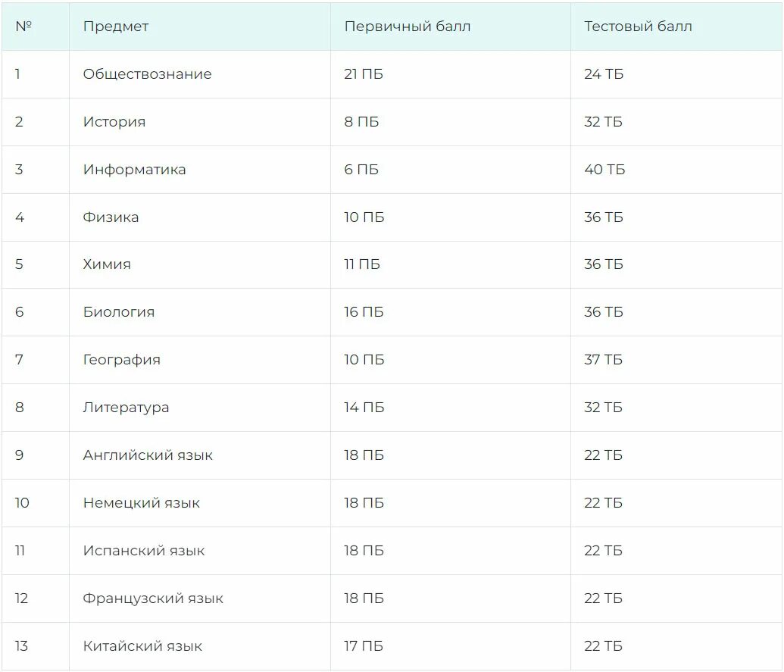Image resolution: width=784 pixels, height=672 pixels.
Task: Click the Тестовый балл column header
Action: [638, 27]
